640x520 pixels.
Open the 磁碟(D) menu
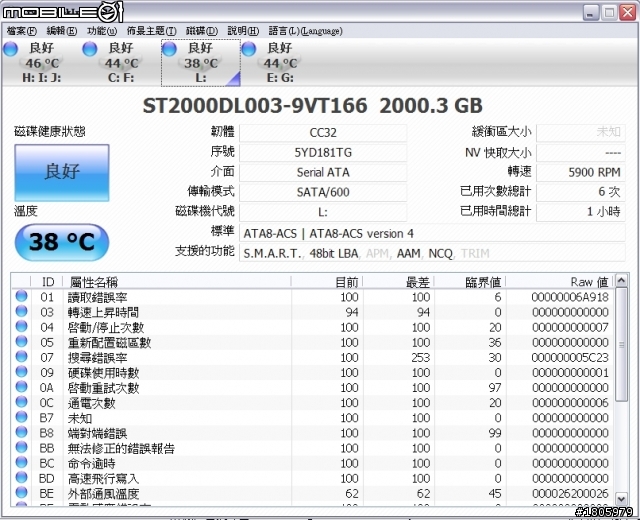202,31
